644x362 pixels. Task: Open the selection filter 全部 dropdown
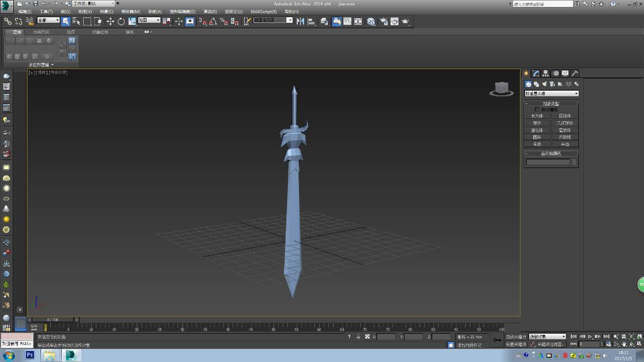[48, 21]
